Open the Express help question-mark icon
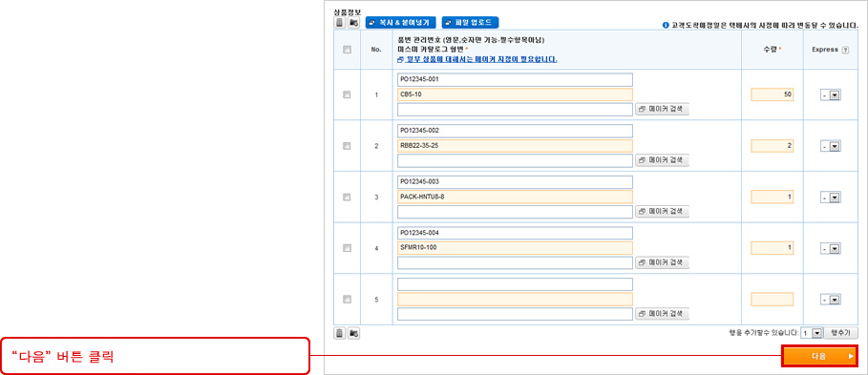The image size is (868, 375). (x=845, y=50)
